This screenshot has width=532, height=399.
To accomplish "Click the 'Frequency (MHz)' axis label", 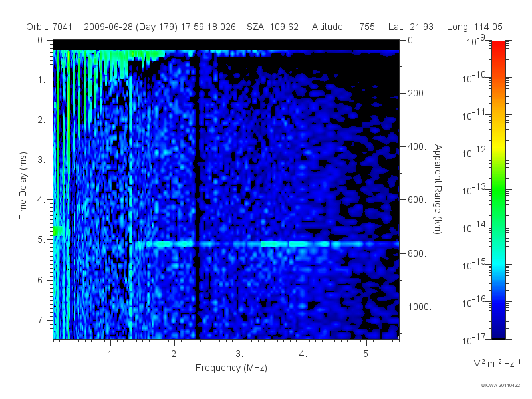I will pos(231,368).
